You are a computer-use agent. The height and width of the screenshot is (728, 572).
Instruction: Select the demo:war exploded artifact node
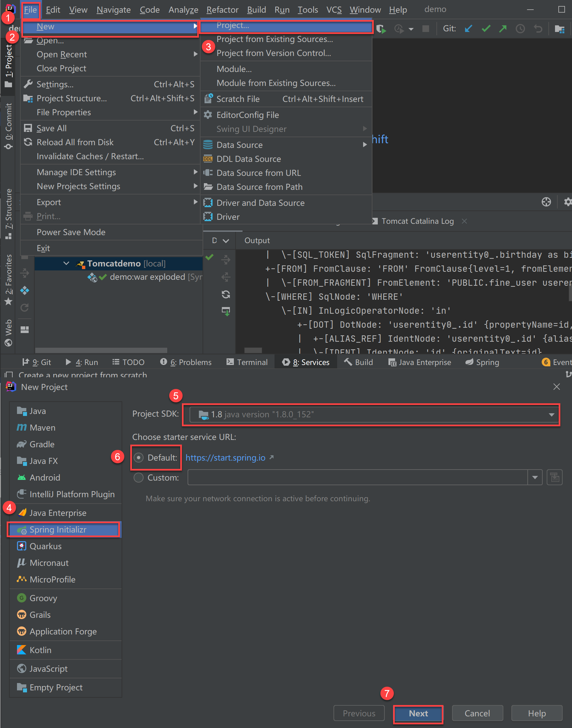point(144,277)
